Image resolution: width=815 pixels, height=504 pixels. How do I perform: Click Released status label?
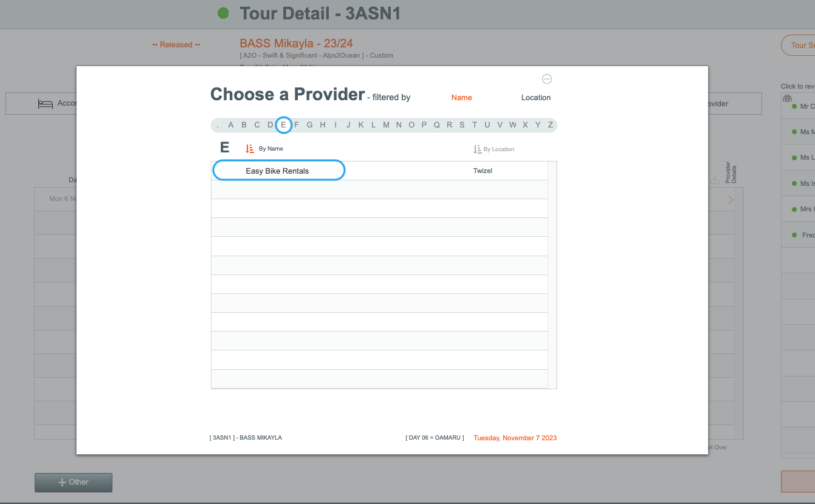point(176,45)
